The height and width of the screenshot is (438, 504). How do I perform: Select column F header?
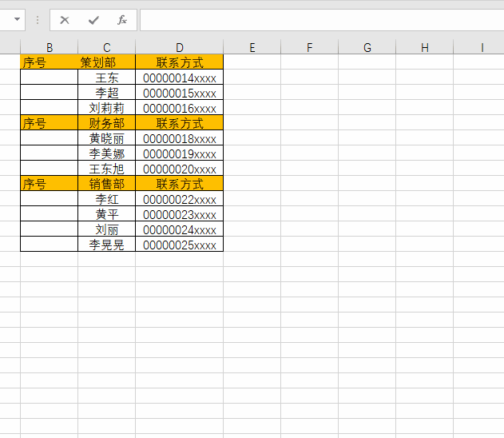[x=310, y=48]
